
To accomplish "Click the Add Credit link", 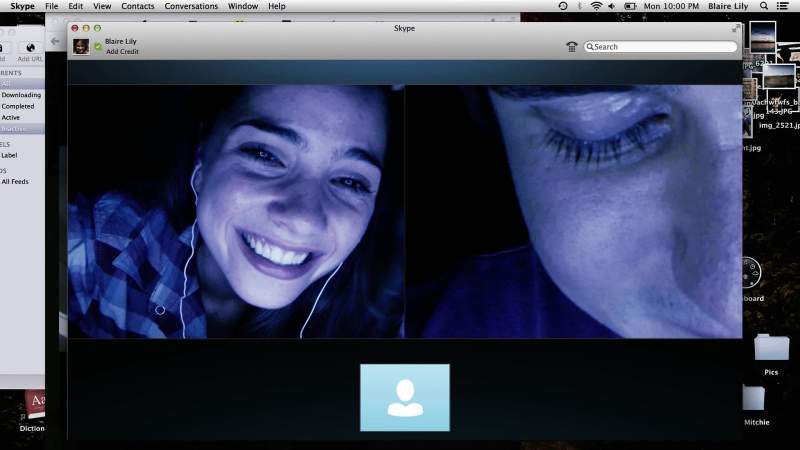I will 122,52.
